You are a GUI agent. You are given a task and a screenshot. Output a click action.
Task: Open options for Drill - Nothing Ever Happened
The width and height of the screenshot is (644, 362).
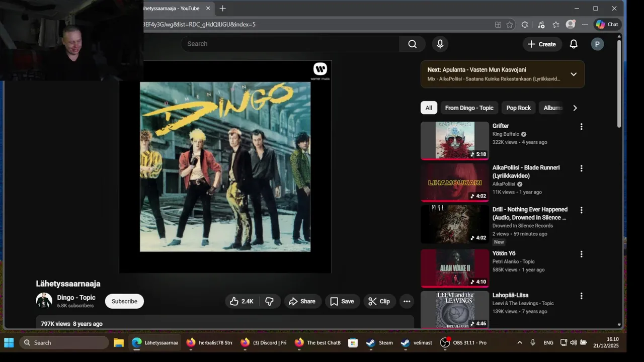(581, 210)
